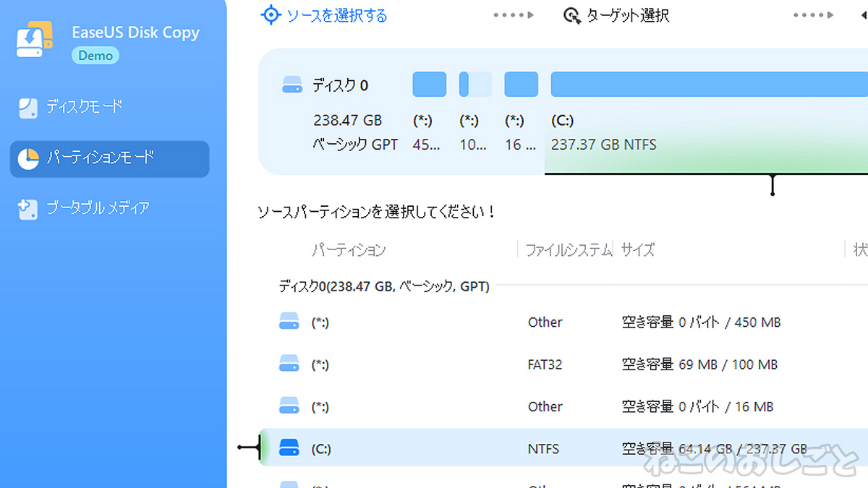
Task: Click drive icon of the 16 MB partition
Action: coord(289,406)
